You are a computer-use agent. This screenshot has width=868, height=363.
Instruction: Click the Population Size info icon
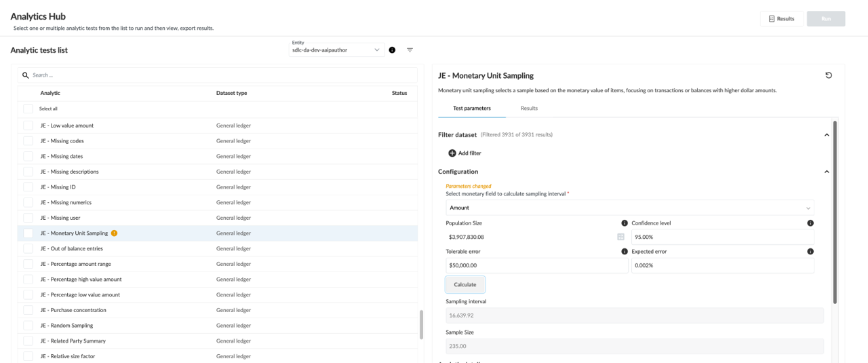(x=625, y=223)
